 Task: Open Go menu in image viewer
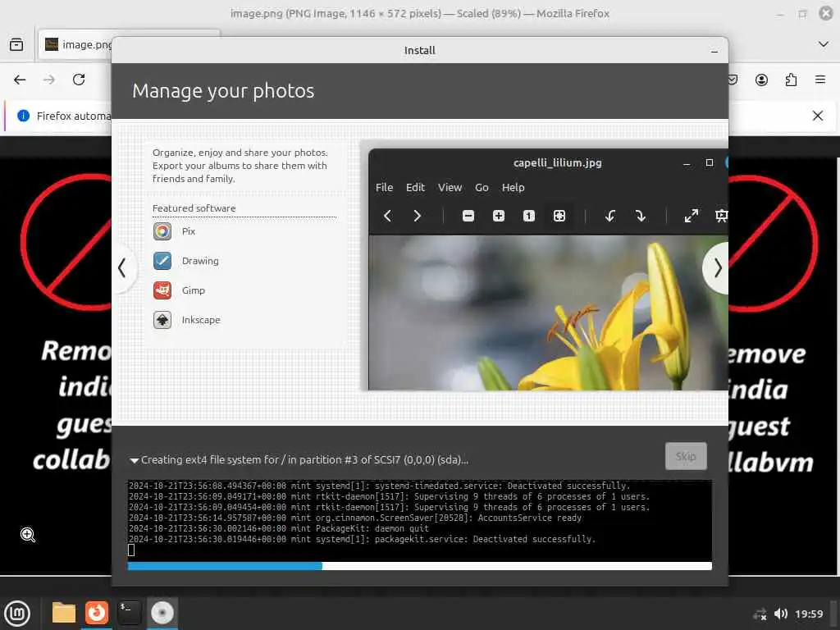point(482,188)
